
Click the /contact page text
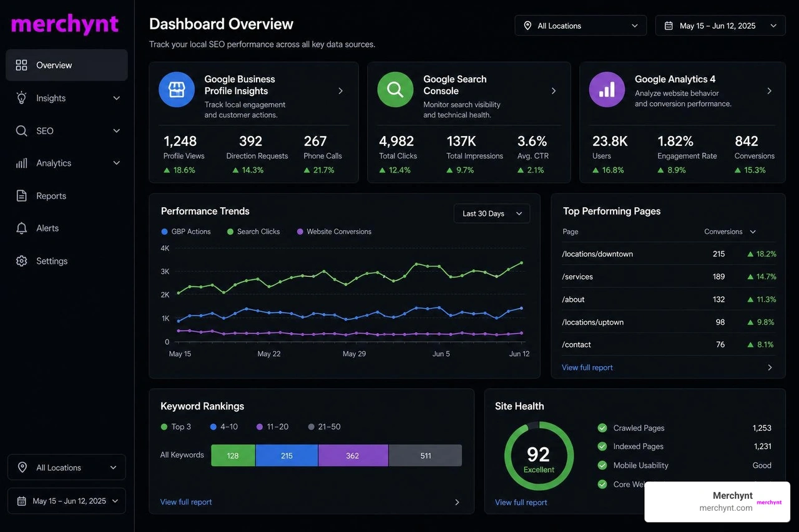pyautogui.click(x=576, y=344)
